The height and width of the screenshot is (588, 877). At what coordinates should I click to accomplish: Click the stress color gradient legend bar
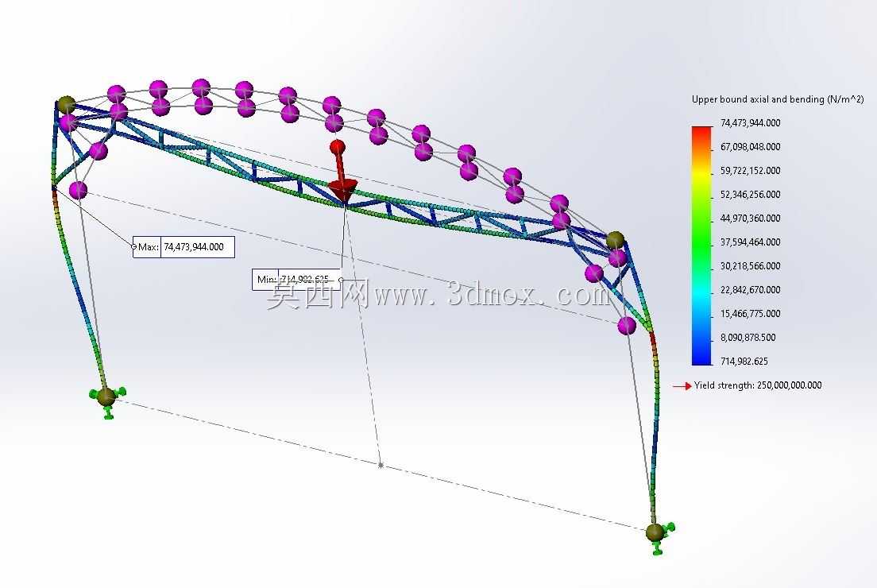tap(702, 246)
